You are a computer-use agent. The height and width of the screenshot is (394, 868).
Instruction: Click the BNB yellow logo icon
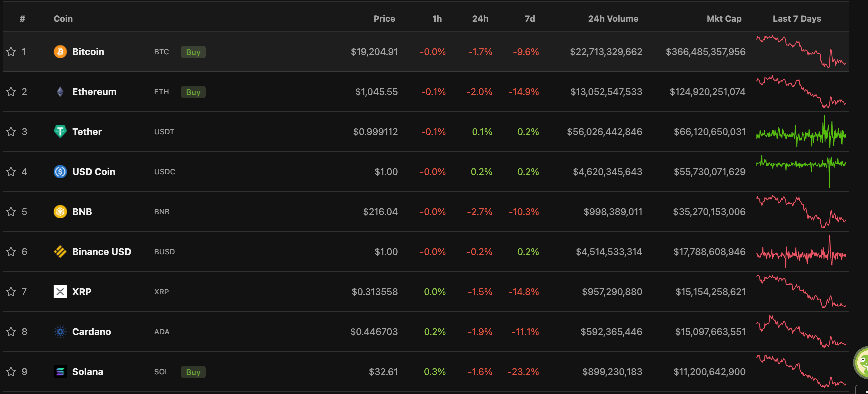point(60,212)
